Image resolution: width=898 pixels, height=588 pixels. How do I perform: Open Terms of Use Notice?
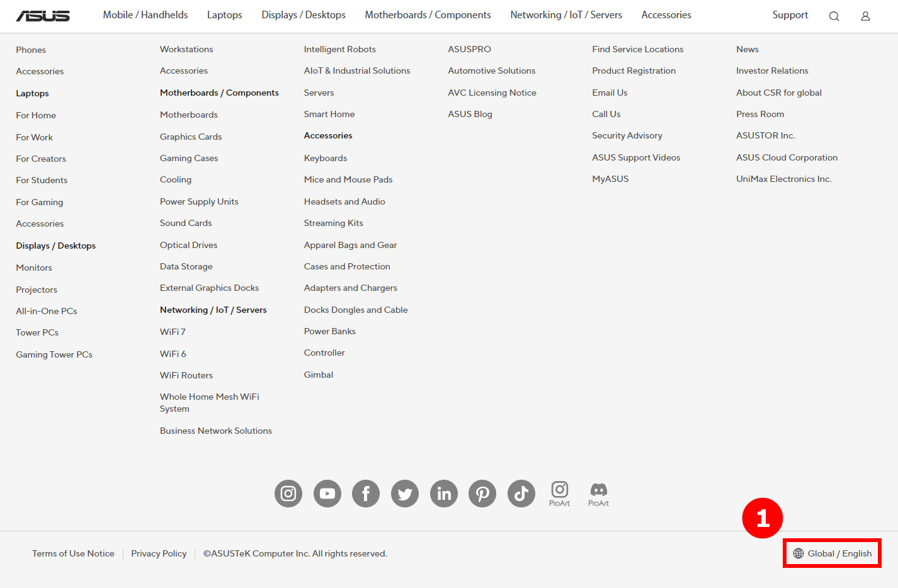[x=73, y=553]
